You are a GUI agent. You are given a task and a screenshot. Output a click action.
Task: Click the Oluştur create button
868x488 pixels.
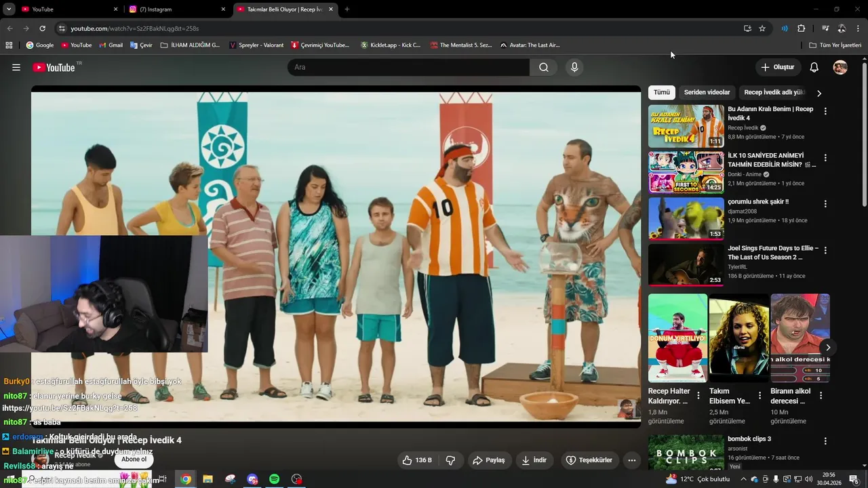pos(778,67)
